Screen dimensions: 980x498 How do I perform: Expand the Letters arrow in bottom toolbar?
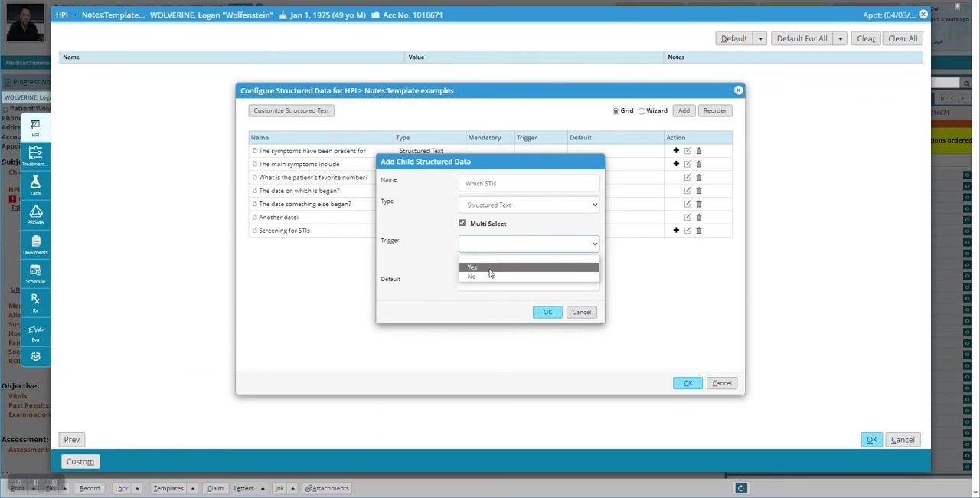263,488
